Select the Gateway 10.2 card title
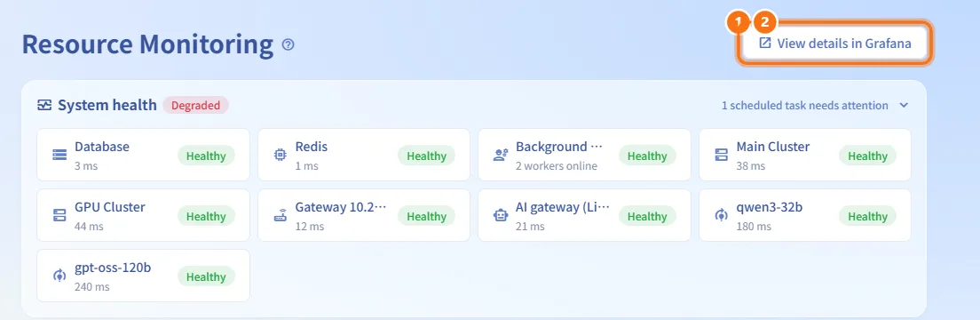Viewport: 980px width, 320px height. 341,207
